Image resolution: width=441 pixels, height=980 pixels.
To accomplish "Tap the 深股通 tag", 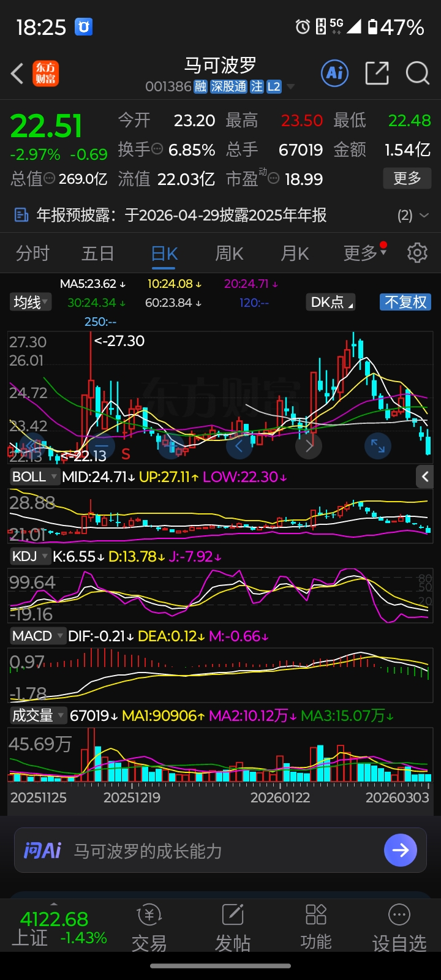I will pyautogui.click(x=228, y=87).
